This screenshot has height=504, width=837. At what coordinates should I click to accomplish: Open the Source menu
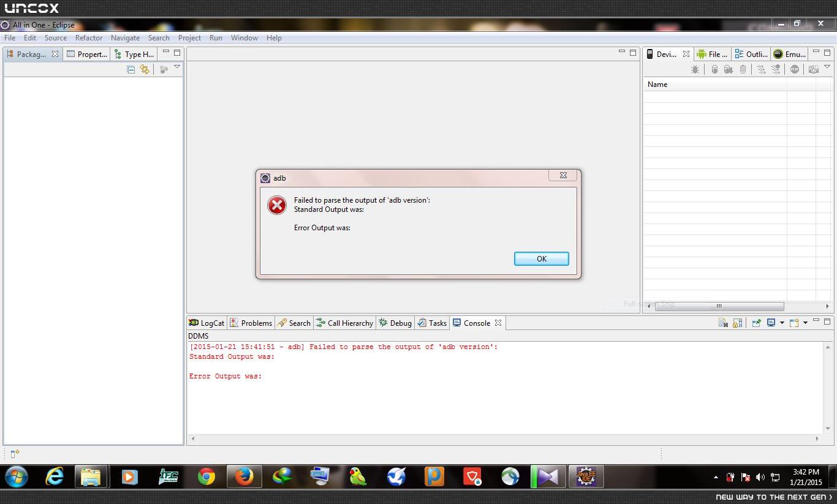[56, 37]
